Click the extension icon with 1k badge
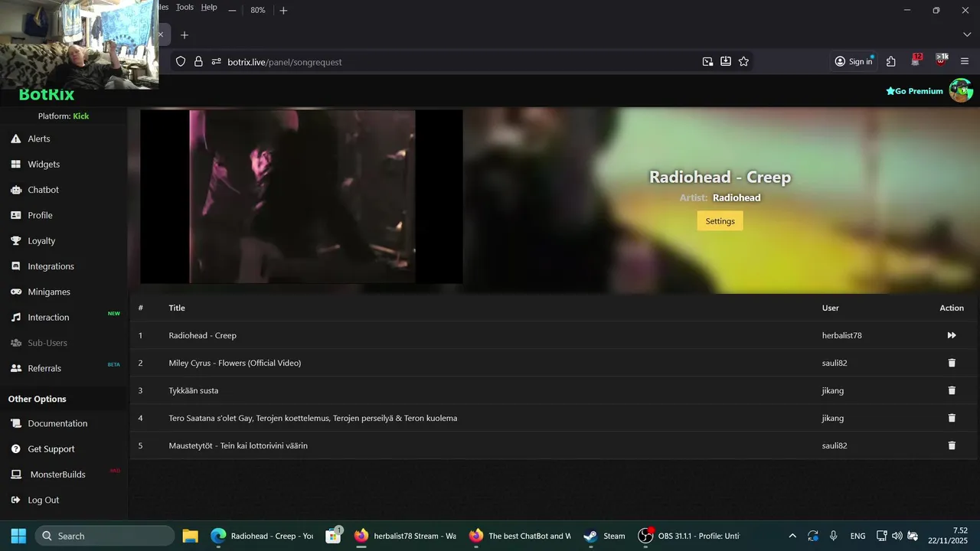Image resolution: width=980 pixels, height=551 pixels. coord(941,60)
